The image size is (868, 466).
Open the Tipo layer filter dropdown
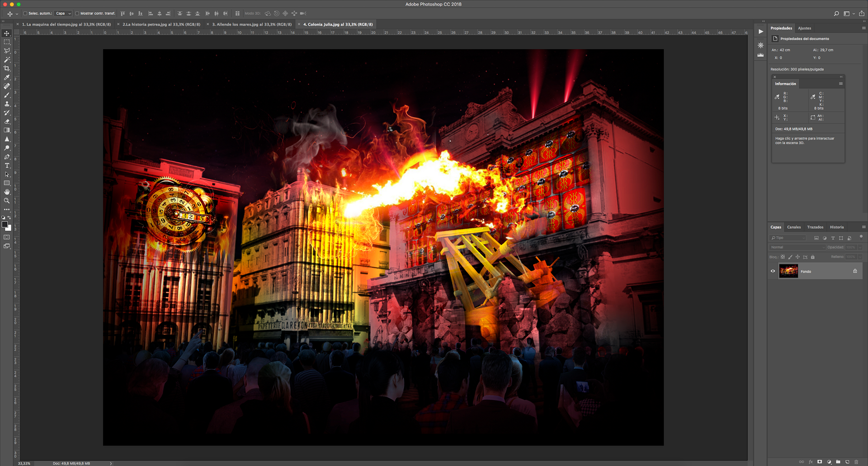click(x=788, y=238)
